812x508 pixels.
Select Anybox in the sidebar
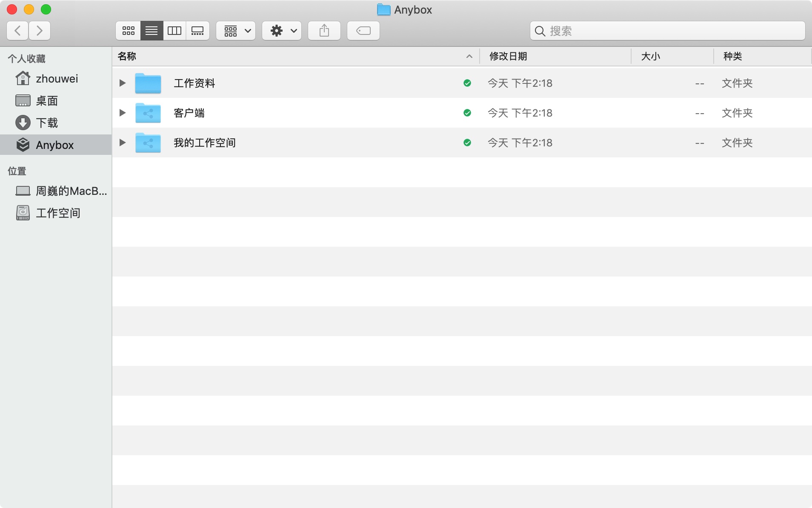point(56,145)
